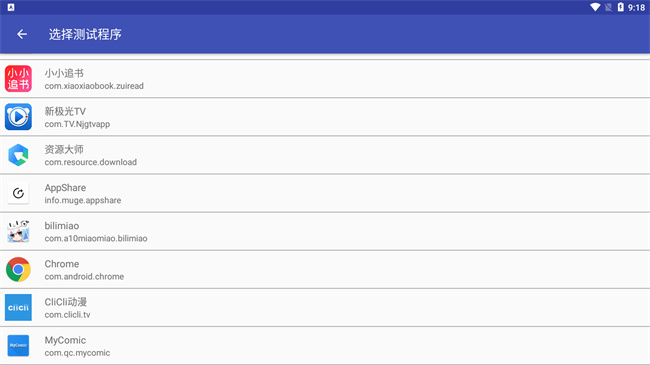650x365 pixels.
Task: Tap the AppShare circular arrow icon
Action: coord(18,193)
